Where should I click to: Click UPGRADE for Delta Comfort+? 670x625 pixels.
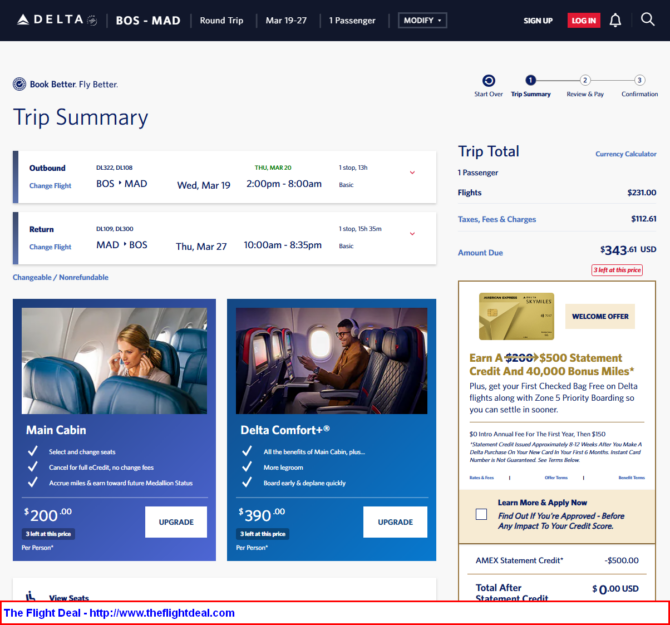click(395, 522)
